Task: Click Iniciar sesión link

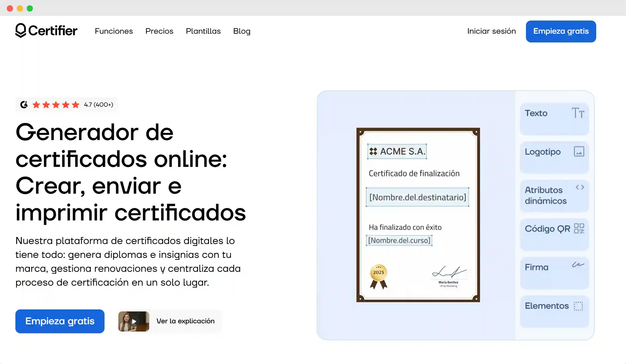Action: pos(491,31)
